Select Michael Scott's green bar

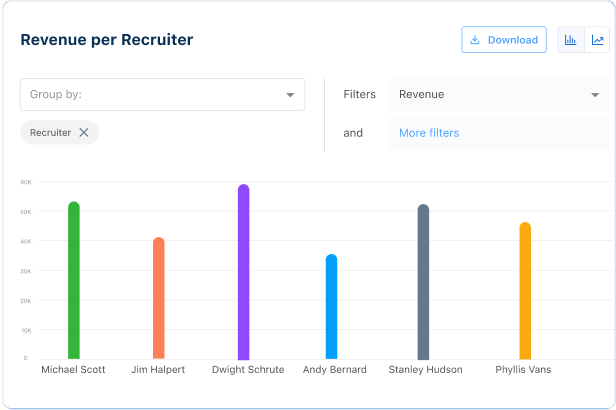point(73,280)
